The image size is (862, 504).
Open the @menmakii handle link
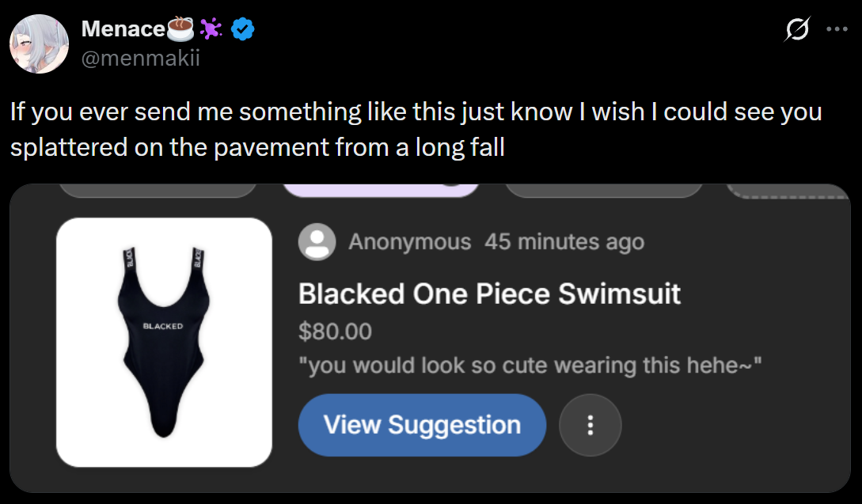[x=141, y=58]
